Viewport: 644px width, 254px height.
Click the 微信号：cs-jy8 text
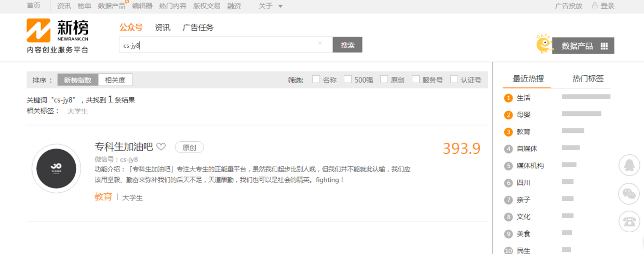coord(116,159)
